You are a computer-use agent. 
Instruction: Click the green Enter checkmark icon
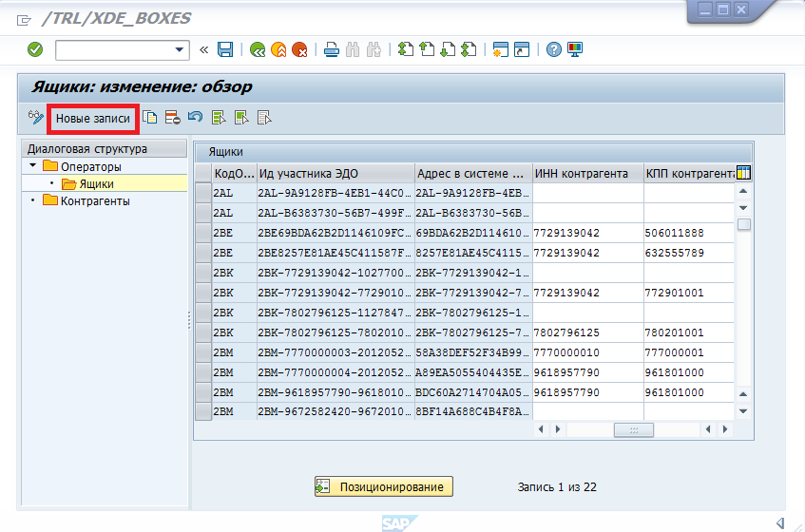35,49
